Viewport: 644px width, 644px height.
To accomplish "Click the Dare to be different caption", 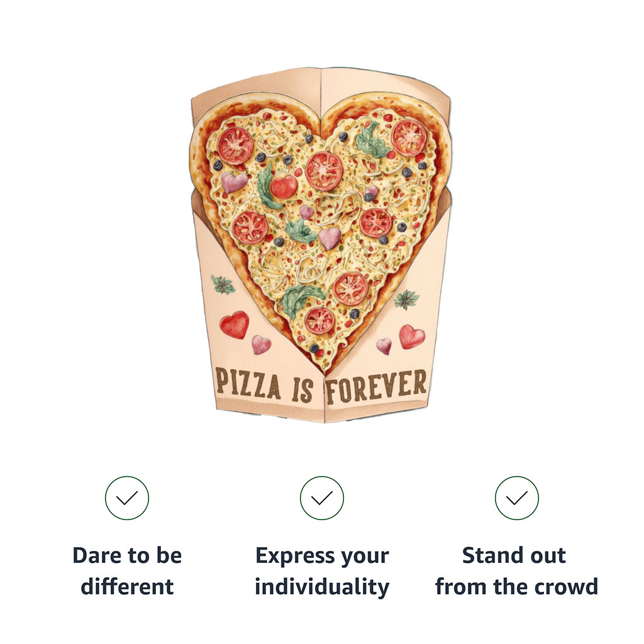I will coord(127,571).
